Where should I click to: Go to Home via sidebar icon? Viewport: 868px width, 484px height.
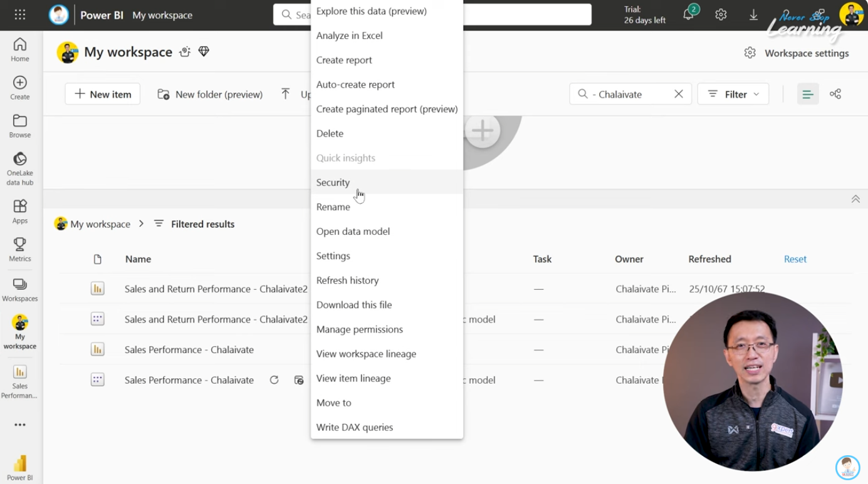19,47
